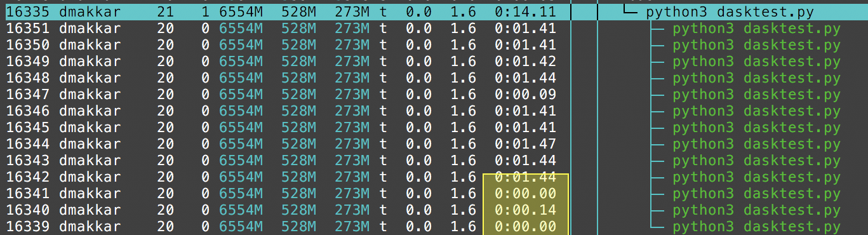
Task: Select time 0:01.41 in row 16345
Action: 525,128
